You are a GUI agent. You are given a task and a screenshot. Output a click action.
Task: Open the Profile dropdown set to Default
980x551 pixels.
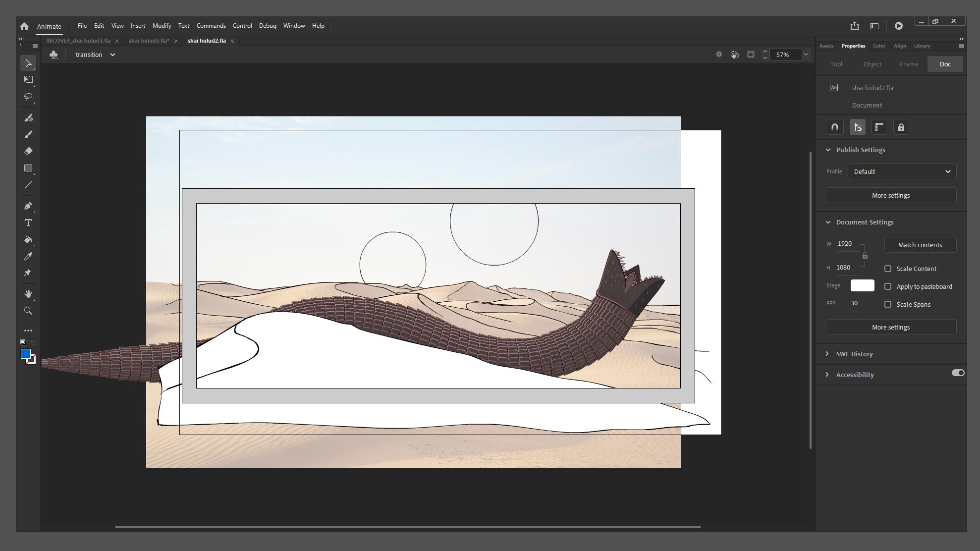pos(901,171)
